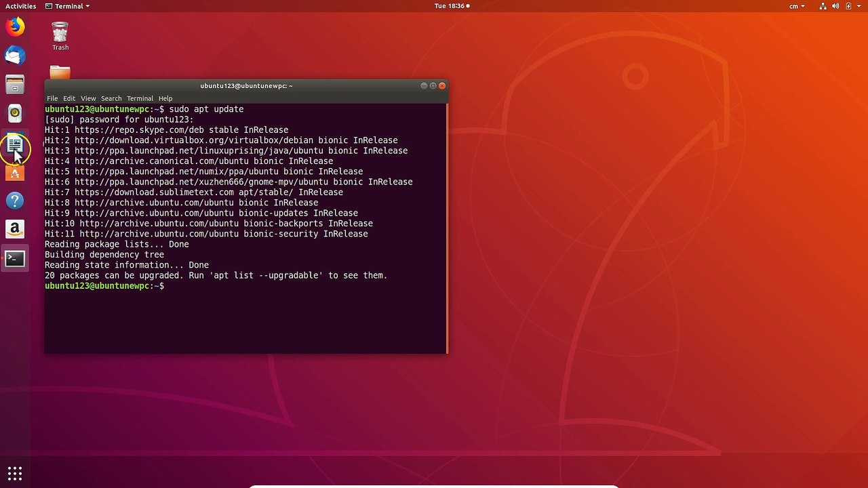868x488 pixels.
Task: Click the 'Hit:6' xuzhen666/gnome-mpv line
Action: (229, 182)
